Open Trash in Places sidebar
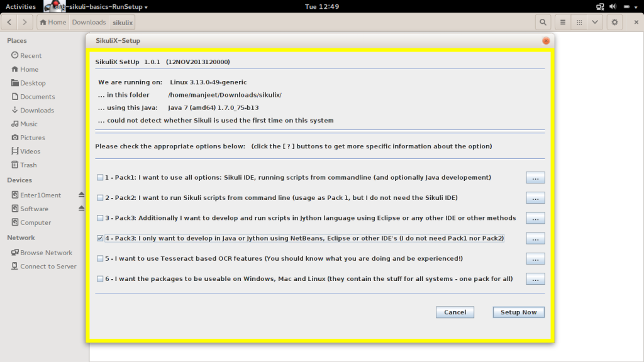 pyautogui.click(x=25, y=165)
